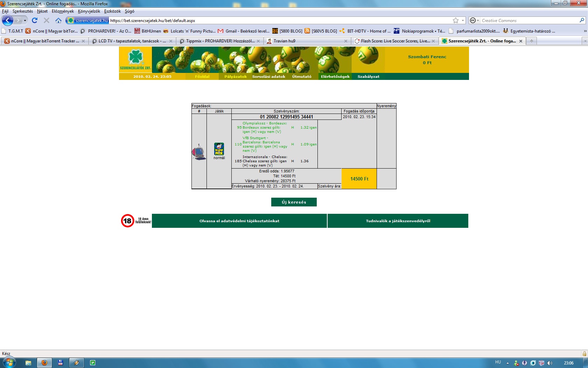Close the Flash Score tab
588x368 pixels.
[433, 41]
